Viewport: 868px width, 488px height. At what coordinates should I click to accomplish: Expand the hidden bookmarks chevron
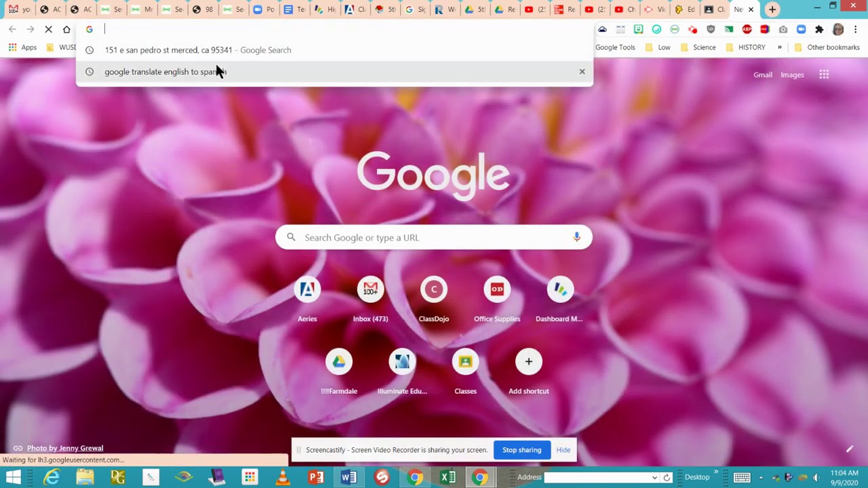click(x=779, y=47)
